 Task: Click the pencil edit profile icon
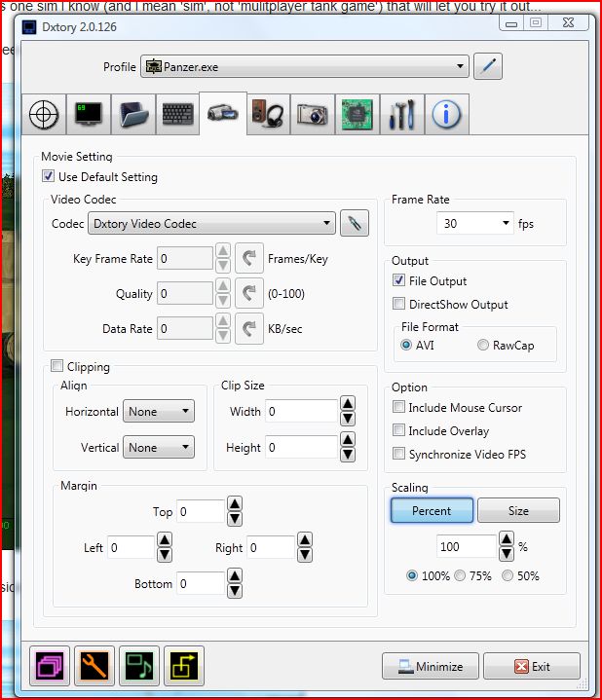[x=488, y=66]
